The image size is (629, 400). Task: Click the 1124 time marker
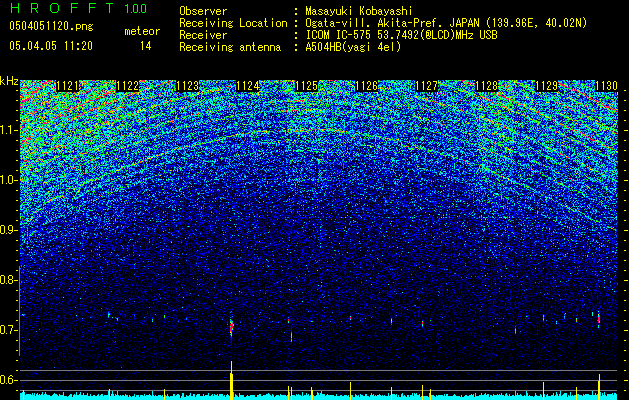click(x=248, y=86)
